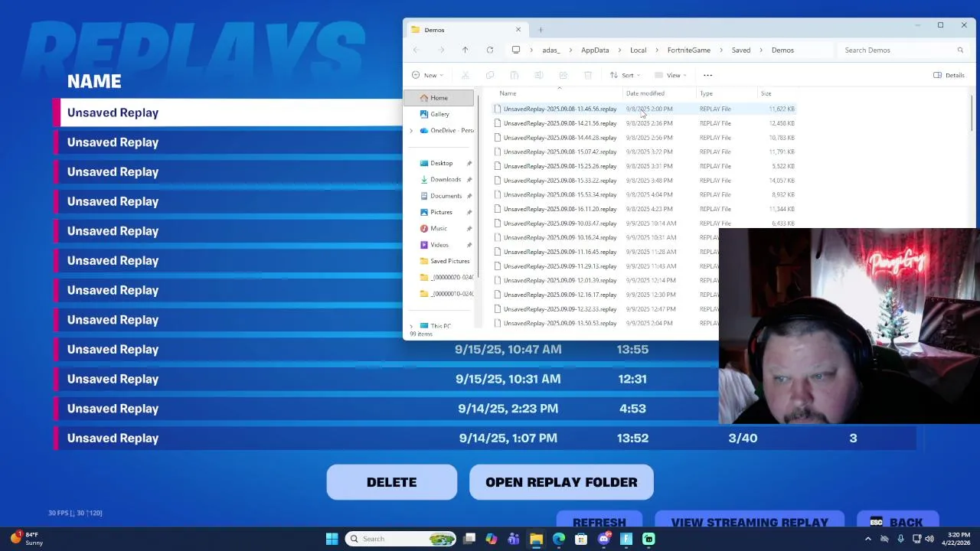The width and height of the screenshot is (980, 551).
Task: Click FortniteGame in the breadcrumb path
Action: click(x=689, y=51)
